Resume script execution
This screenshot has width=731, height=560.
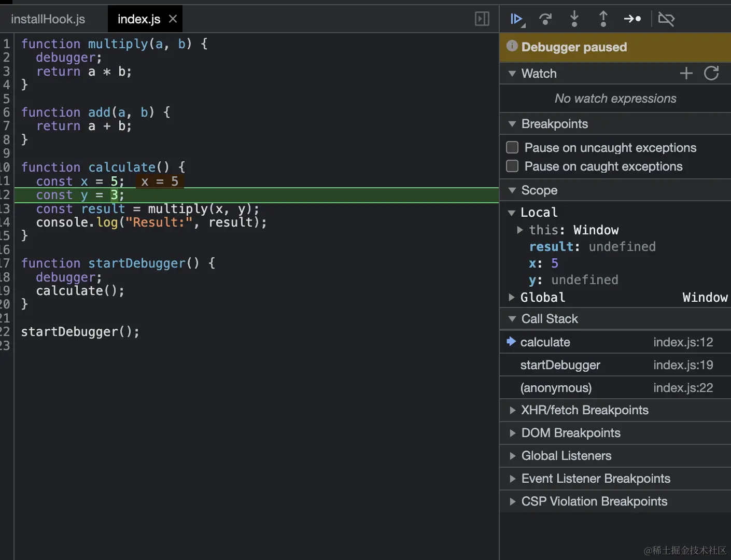517,19
